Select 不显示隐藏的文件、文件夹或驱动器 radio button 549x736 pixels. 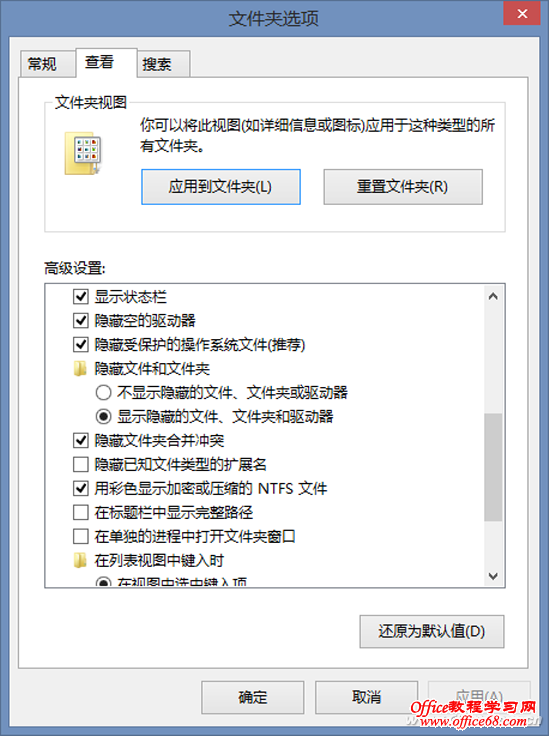[x=103, y=392]
